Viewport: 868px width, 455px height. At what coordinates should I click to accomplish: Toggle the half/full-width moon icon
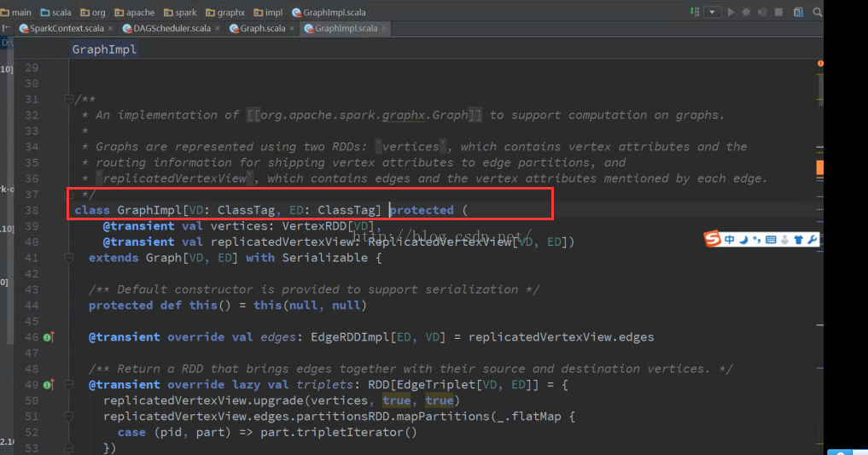click(743, 240)
